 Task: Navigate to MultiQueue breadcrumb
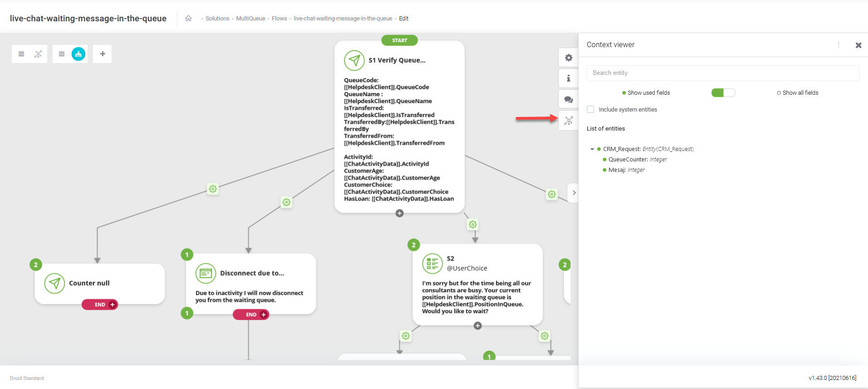pyautogui.click(x=250, y=19)
